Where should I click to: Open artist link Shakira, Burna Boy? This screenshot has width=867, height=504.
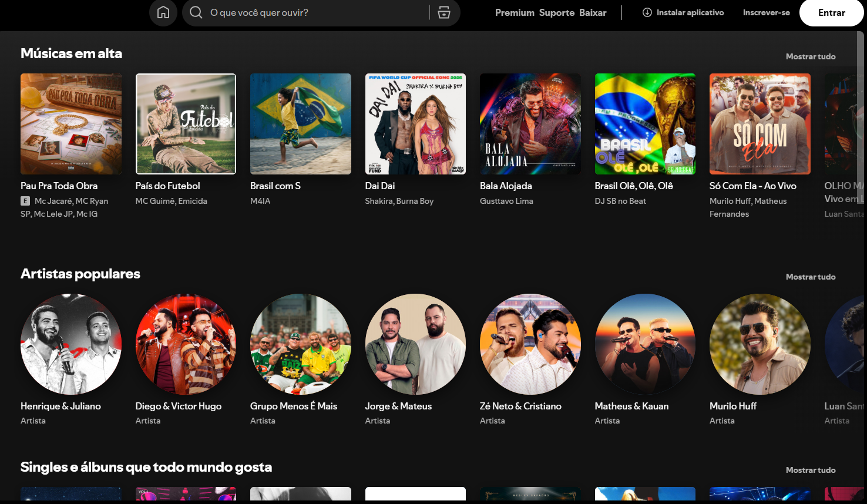point(399,201)
